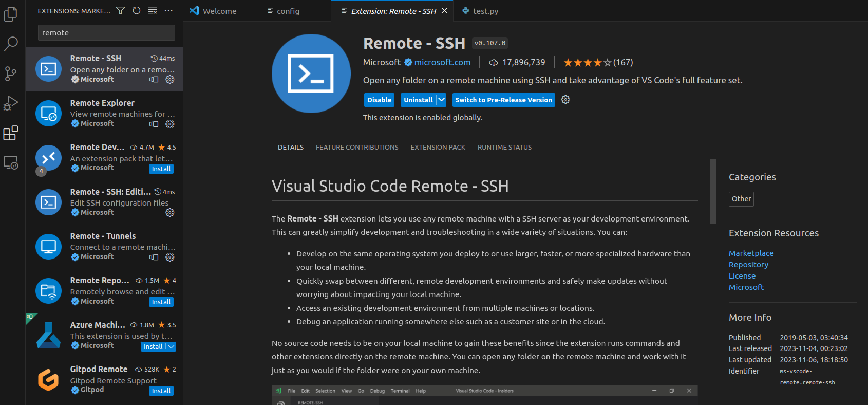Filter extensions with the funnel icon
Screen dimensions: 868x405
pos(120,10)
